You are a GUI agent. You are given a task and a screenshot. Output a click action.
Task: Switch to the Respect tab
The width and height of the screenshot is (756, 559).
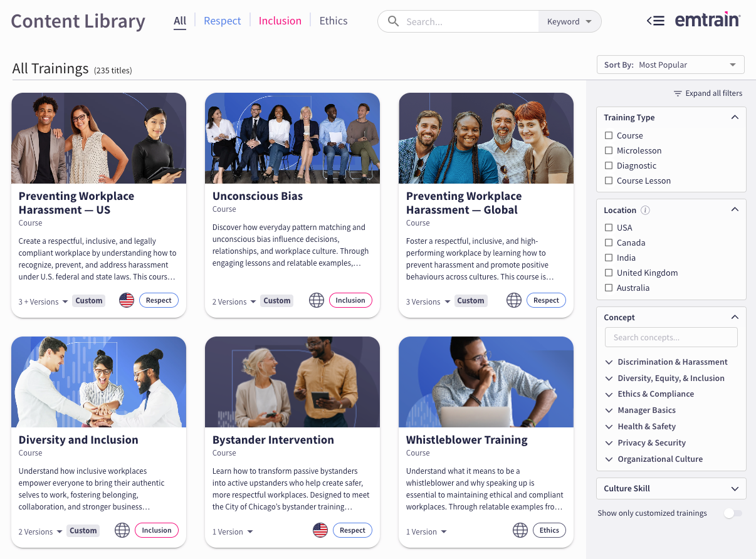tap(222, 20)
